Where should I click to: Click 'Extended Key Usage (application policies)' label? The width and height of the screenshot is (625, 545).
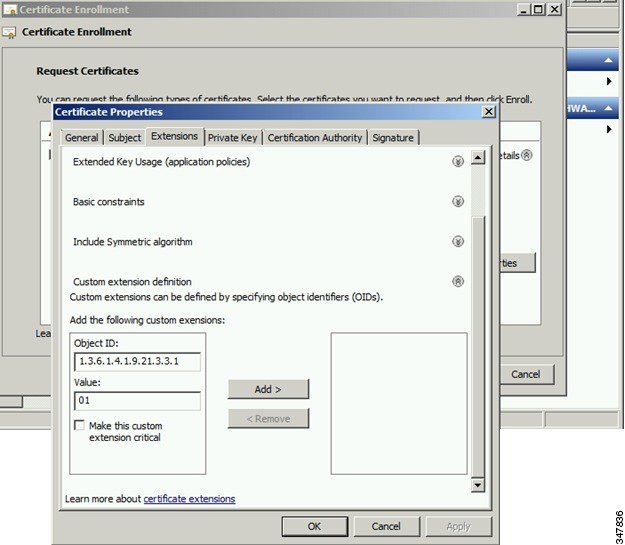[161, 162]
